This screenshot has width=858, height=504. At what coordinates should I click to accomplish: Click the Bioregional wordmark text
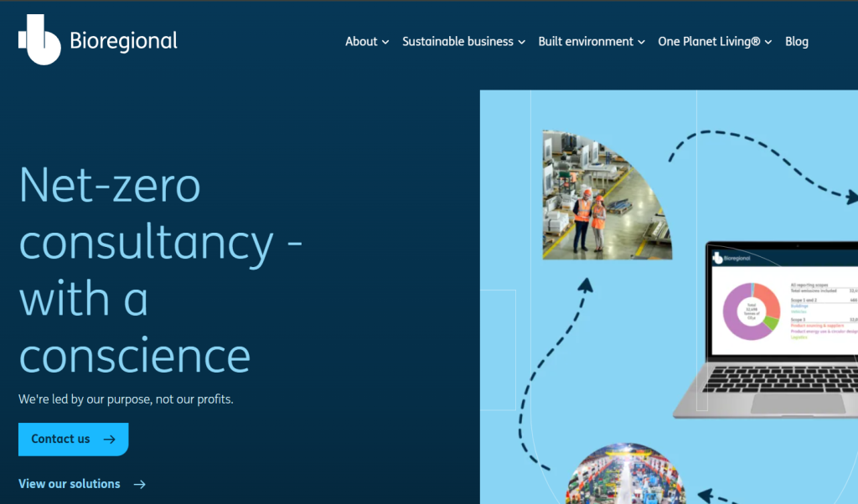[x=124, y=41]
